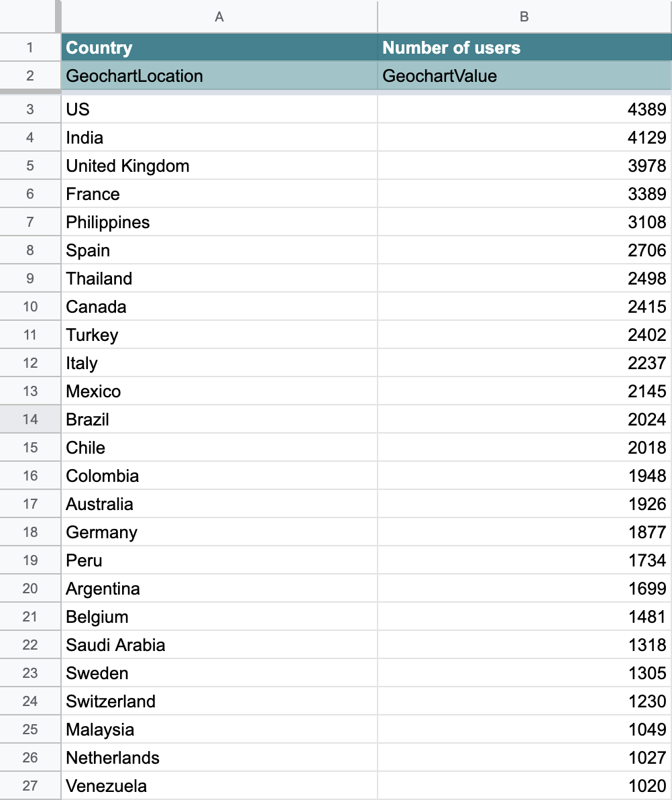Click the Venezuela cell
672x800 pixels.
[219, 786]
